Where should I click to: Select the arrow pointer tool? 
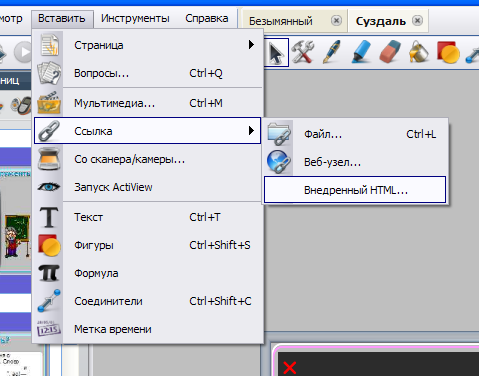pos(276,53)
